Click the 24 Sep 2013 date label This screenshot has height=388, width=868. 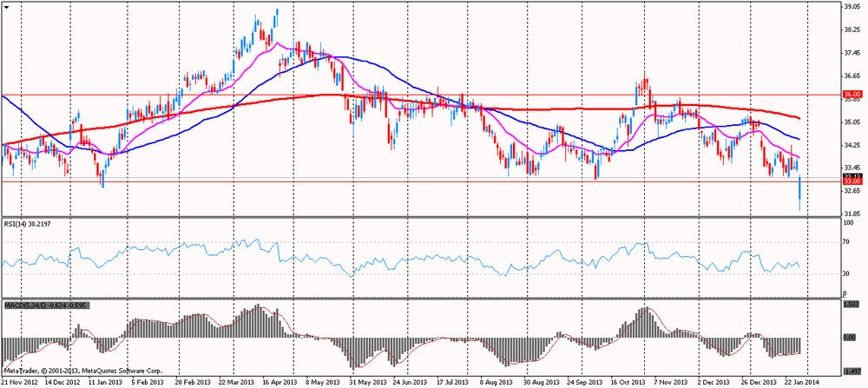pyautogui.click(x=586, y=382)
